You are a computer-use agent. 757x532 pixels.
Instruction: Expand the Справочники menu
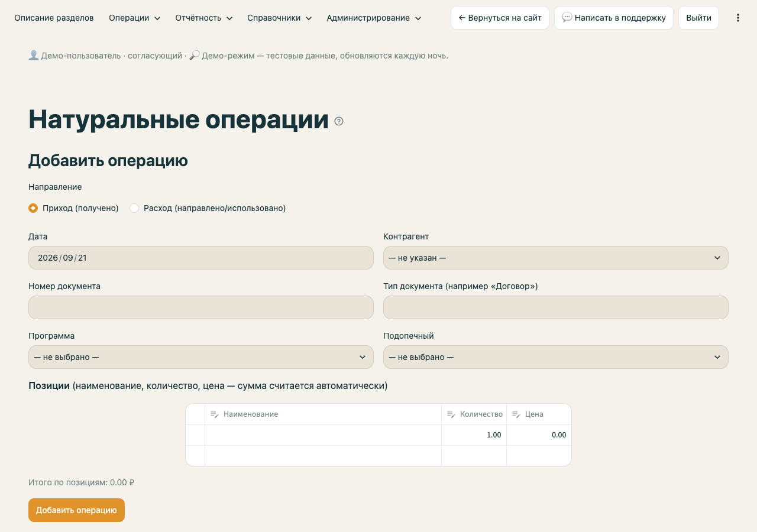click(280, 18)
